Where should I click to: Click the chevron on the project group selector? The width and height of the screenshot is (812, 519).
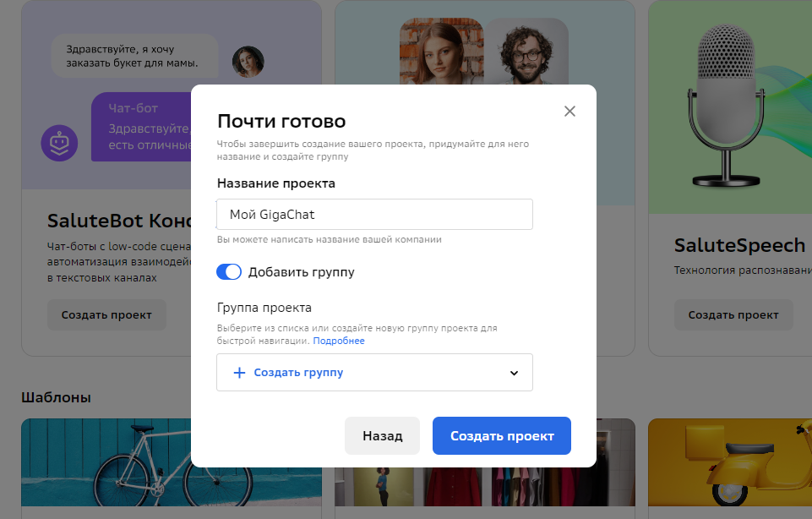click(x=513, y=372)
